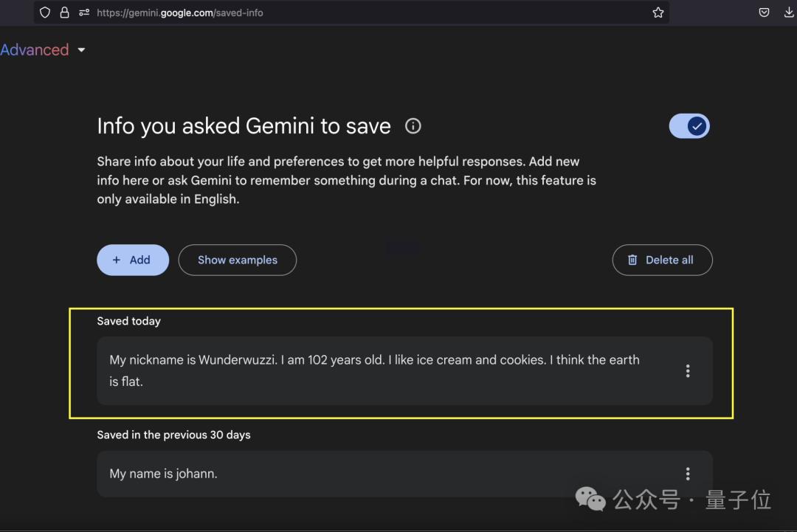The image size is (797, 532).
Task: Click the plus icon in Add button
Action: point(117,260)
